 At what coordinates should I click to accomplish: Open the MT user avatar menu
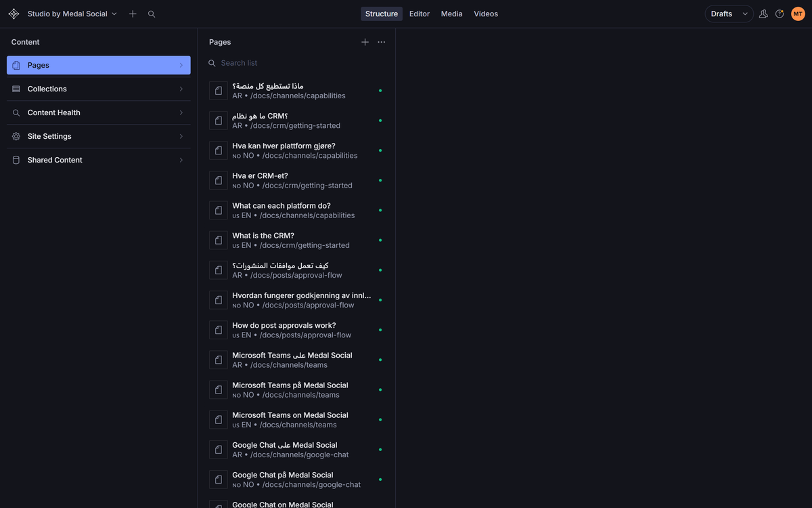(x=798, y=14)
